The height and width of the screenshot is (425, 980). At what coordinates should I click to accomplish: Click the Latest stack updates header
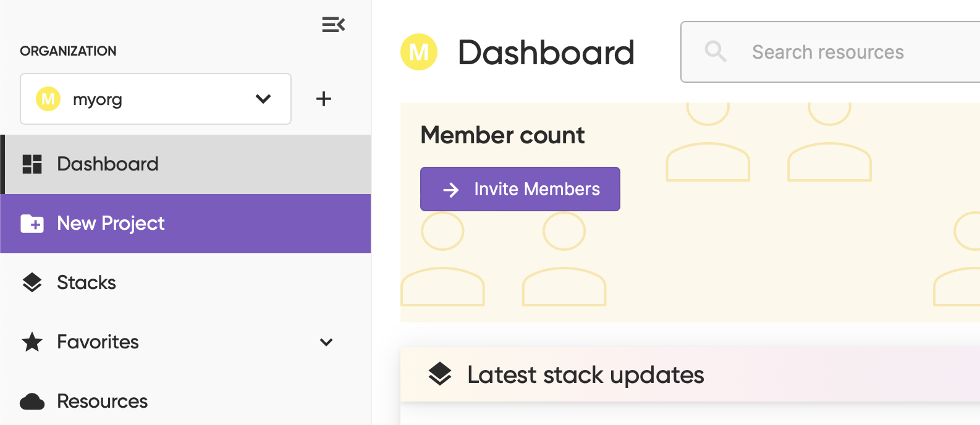[x=586, y=374]
